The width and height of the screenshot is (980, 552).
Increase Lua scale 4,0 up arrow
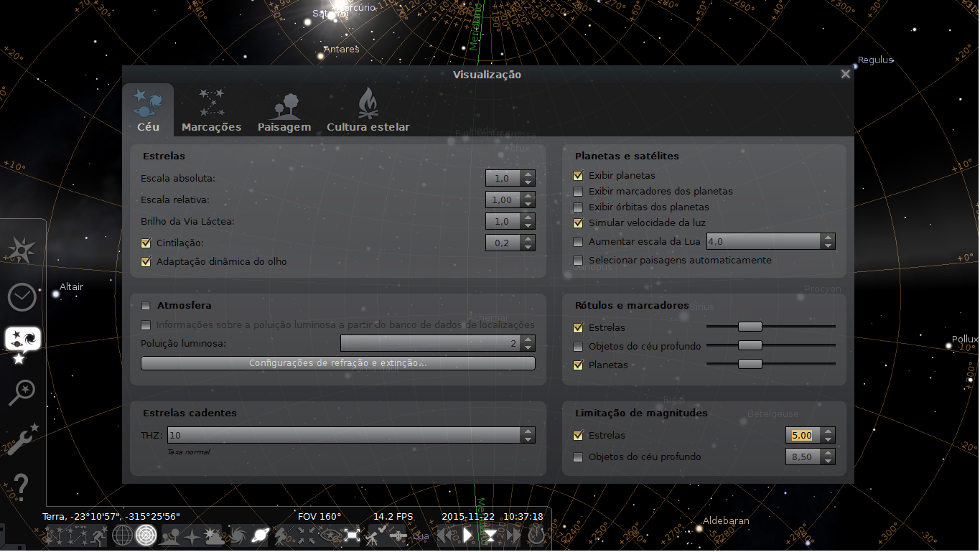(829, 238)
